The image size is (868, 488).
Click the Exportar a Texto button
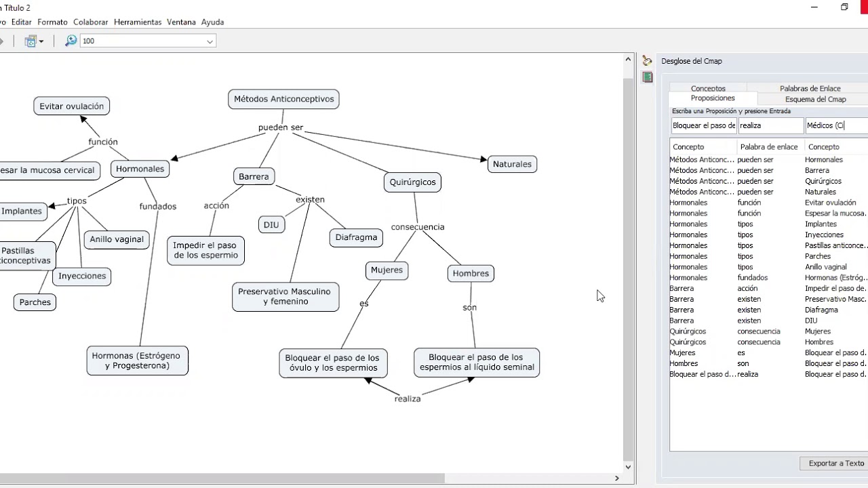[836, 464]
